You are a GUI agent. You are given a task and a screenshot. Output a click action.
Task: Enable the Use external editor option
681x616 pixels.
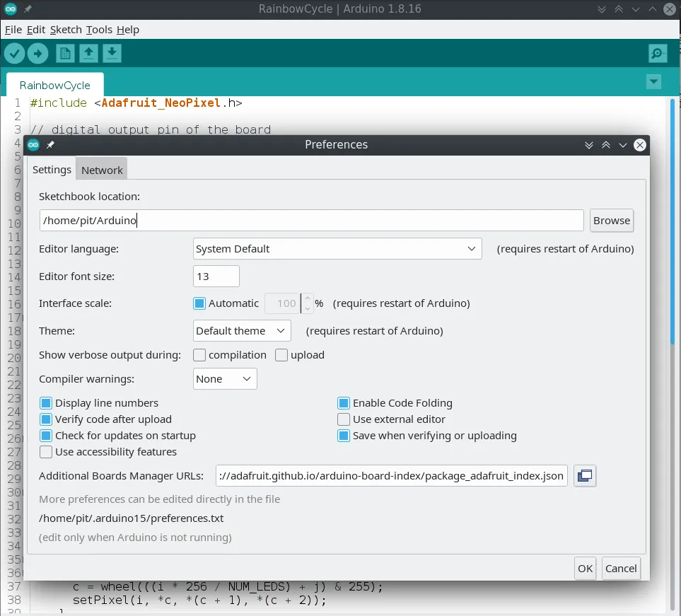[x=342, y=419]
